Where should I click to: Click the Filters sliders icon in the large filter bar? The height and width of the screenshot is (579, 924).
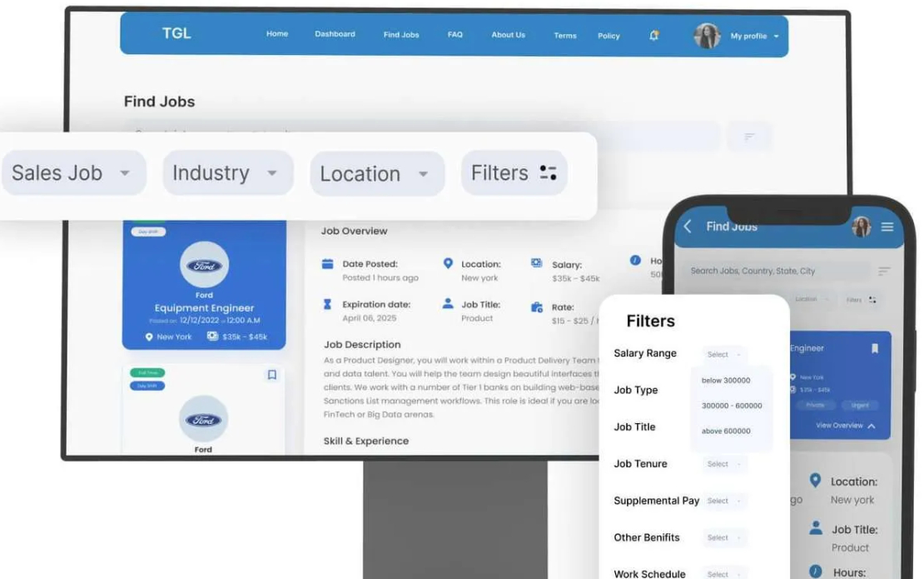548,172
